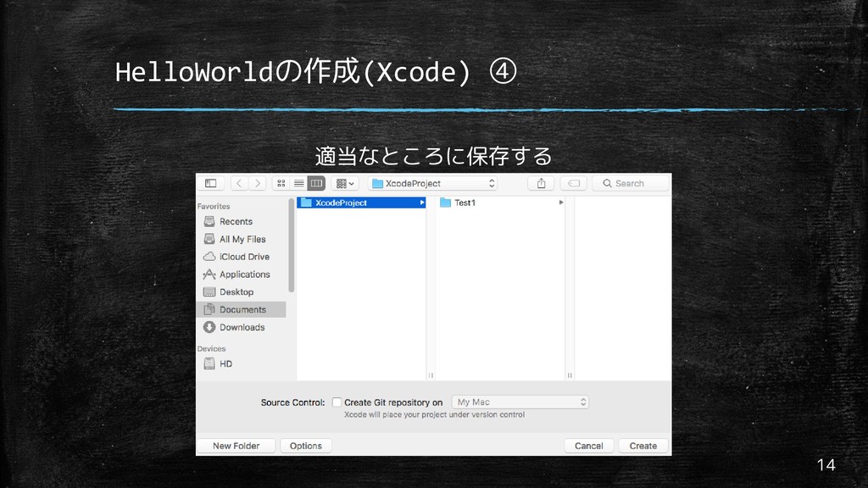The height and width of the screenshot is (488, 868).
Task: Go back with the left chevron
Action: (x=239, y=183)
